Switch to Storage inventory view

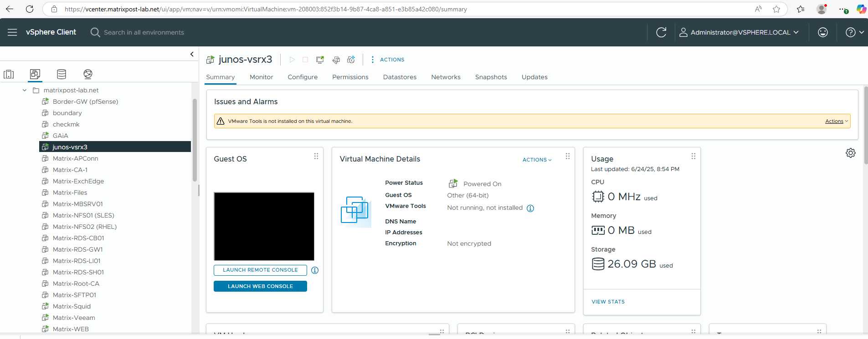62,74
